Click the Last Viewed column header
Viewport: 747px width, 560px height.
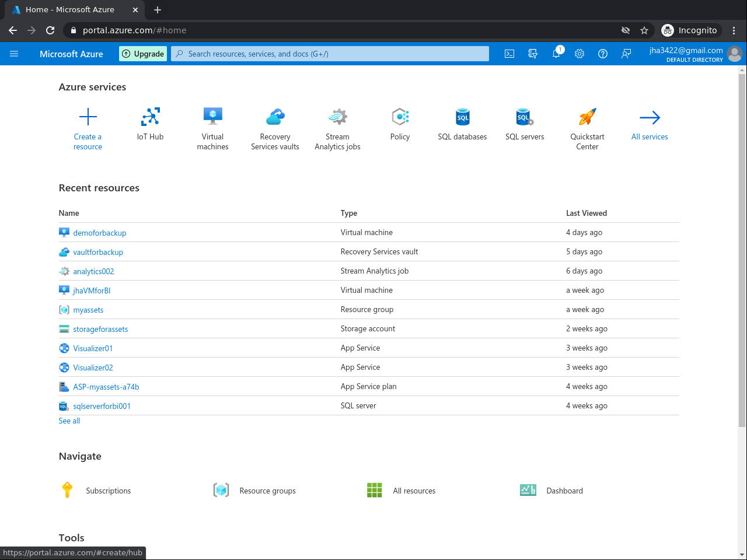(587, 213)
